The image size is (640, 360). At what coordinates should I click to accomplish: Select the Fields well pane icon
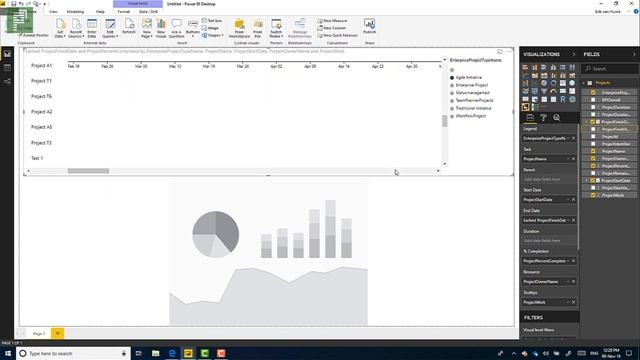pos(530,118)
